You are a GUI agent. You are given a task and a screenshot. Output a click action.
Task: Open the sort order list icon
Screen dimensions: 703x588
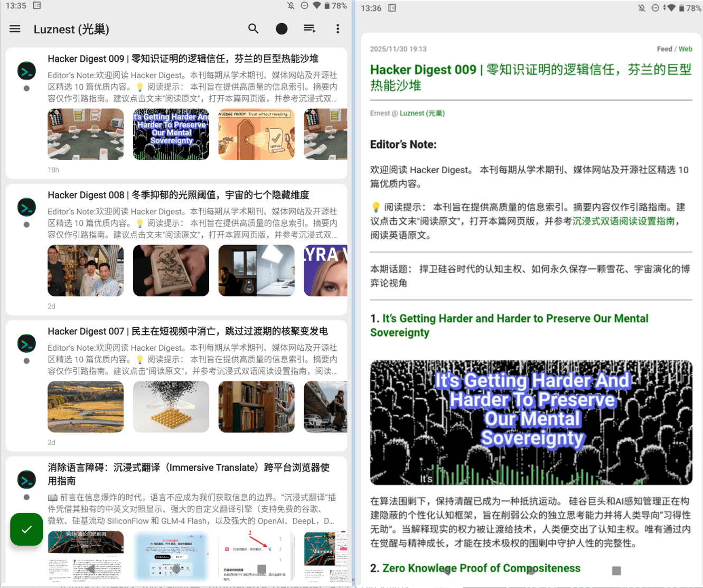[310, 29]
